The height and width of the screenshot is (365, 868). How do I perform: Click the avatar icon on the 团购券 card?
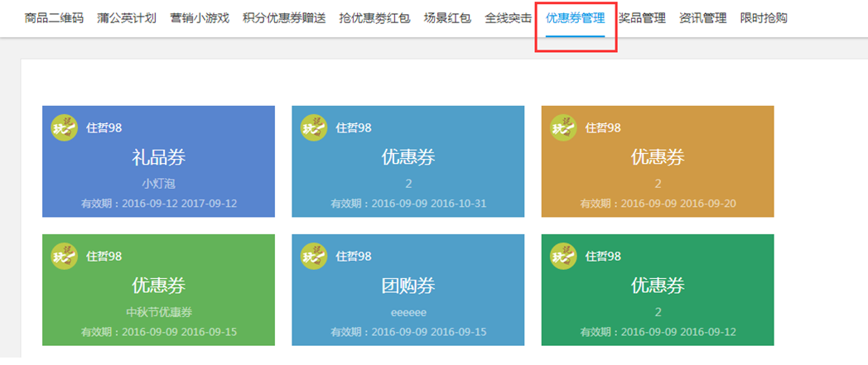pyautogui.click(x=314, y=256)
